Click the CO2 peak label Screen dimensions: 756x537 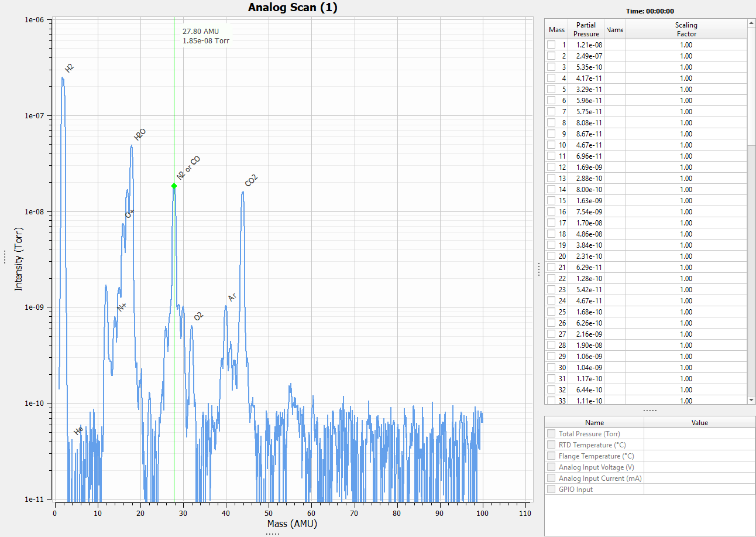(251, 181)
